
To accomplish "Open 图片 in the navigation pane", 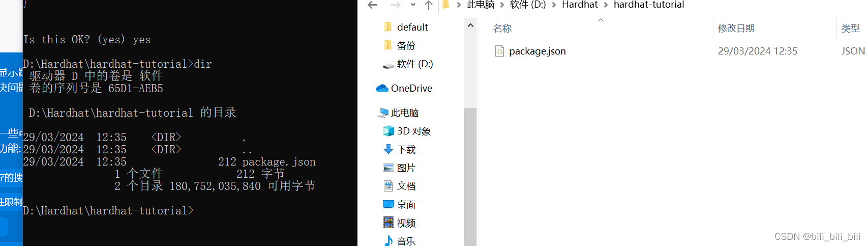I will 406,168.
